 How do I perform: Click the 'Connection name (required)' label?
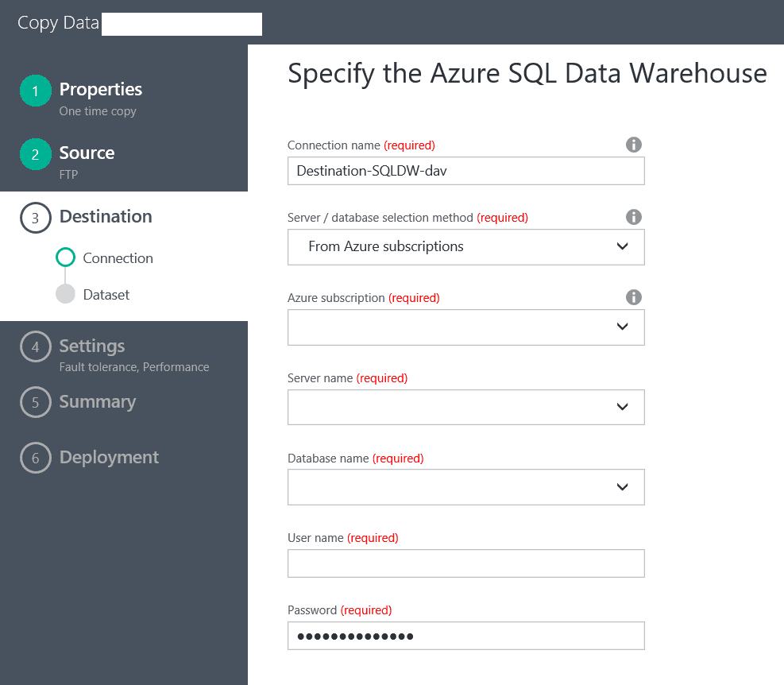click(361, 145)
